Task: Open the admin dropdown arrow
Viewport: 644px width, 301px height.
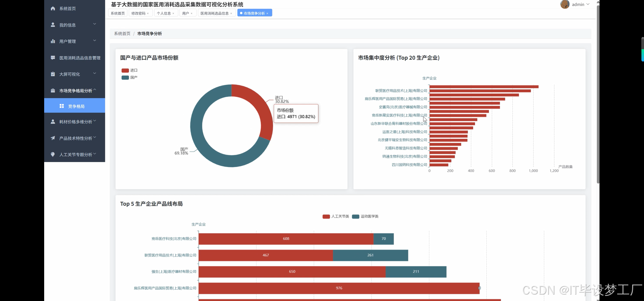Action: pos(588,4)
